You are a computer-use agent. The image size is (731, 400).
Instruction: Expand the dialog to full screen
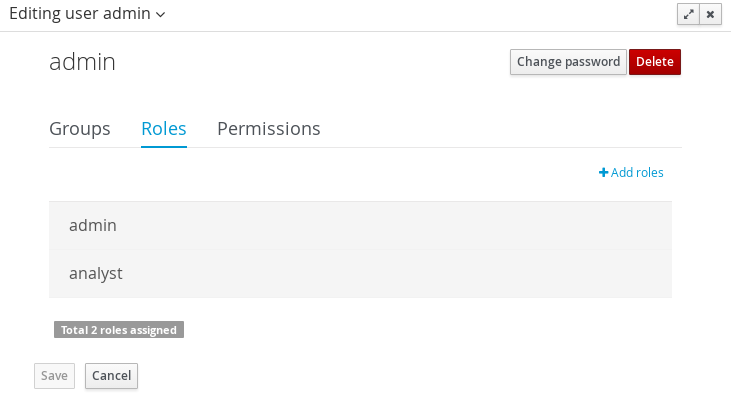pyautogui.click(x=688, y=14)
